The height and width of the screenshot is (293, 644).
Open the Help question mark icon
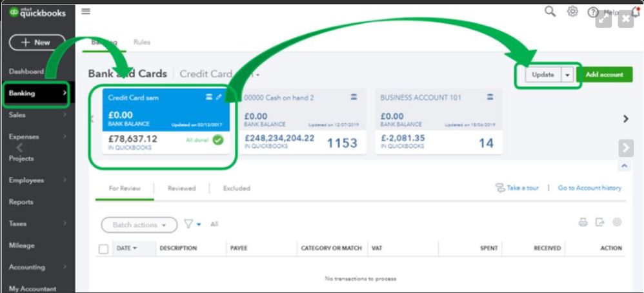[x=592, y=12]
